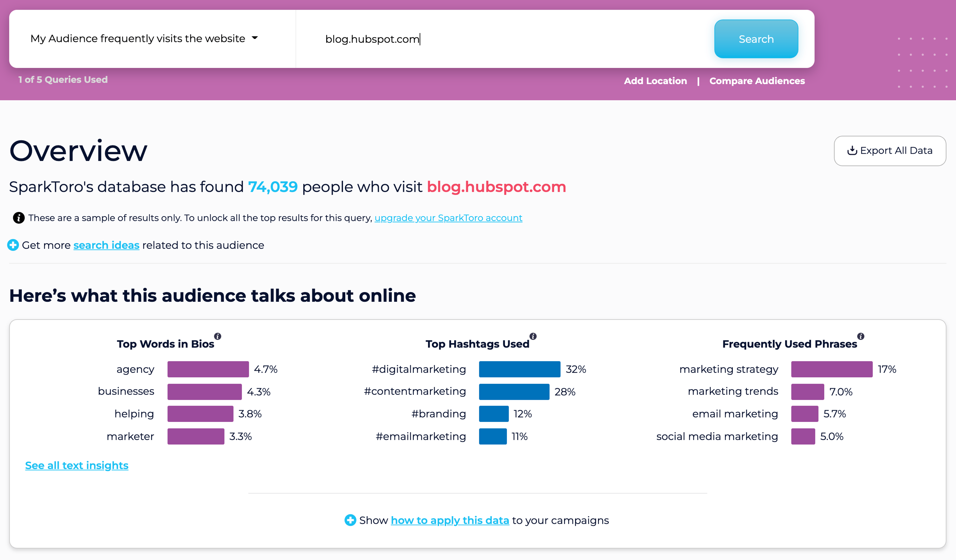Click how to apply this data link
Viewport: 956px width, 560px height.
point(450,521)
